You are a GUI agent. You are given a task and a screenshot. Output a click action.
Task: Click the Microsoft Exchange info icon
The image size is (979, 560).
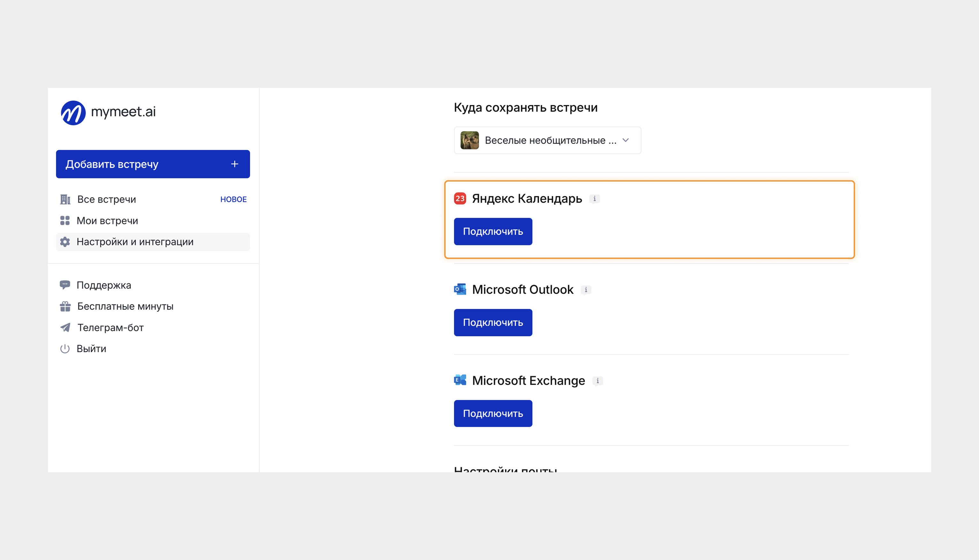(x=597, y=381)
